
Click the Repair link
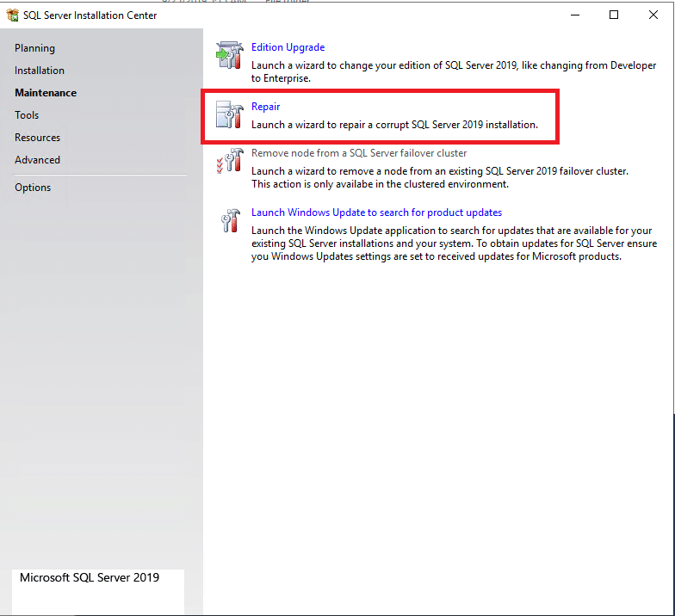[265, 107]
